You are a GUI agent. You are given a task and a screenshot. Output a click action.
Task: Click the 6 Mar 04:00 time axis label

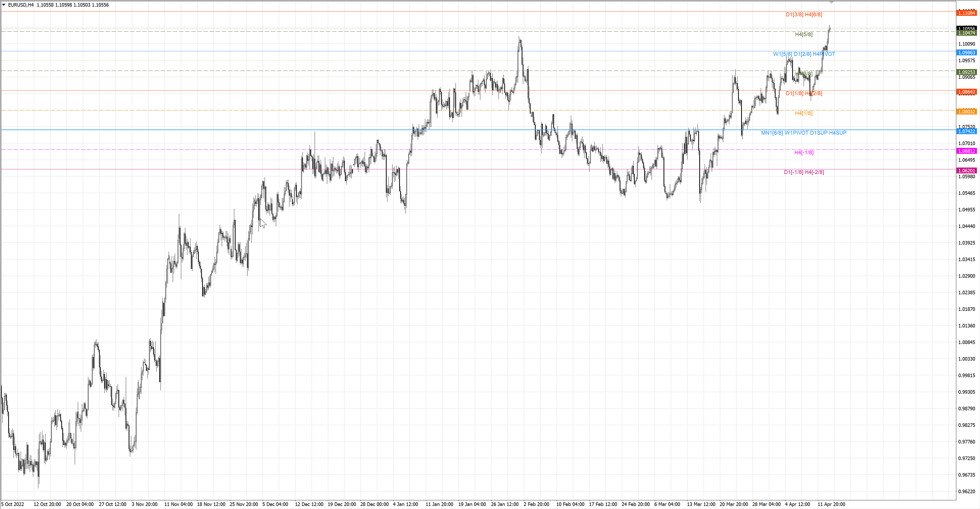(x=667, y=504)
